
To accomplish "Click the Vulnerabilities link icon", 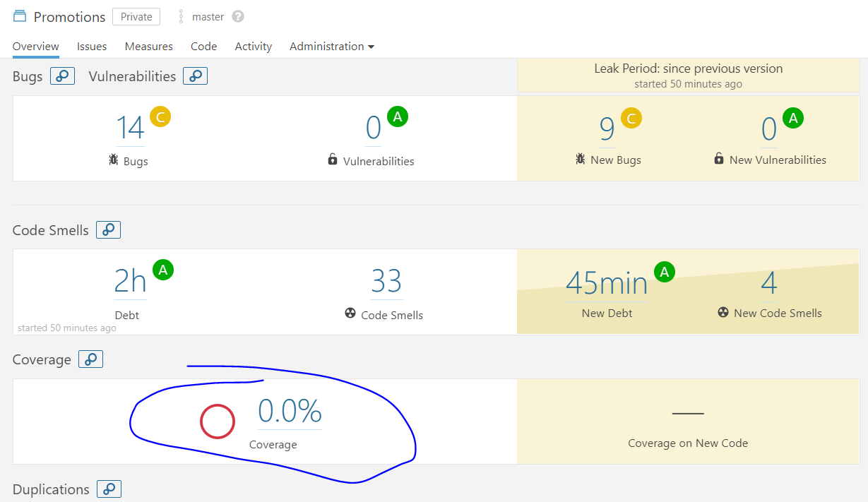I will click(x=195, y=76).
